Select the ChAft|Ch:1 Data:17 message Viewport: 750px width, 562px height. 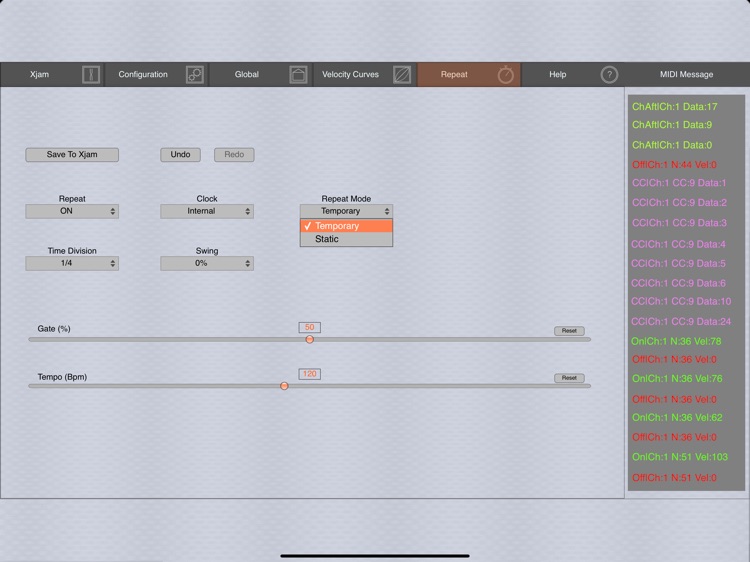point(674,107)
